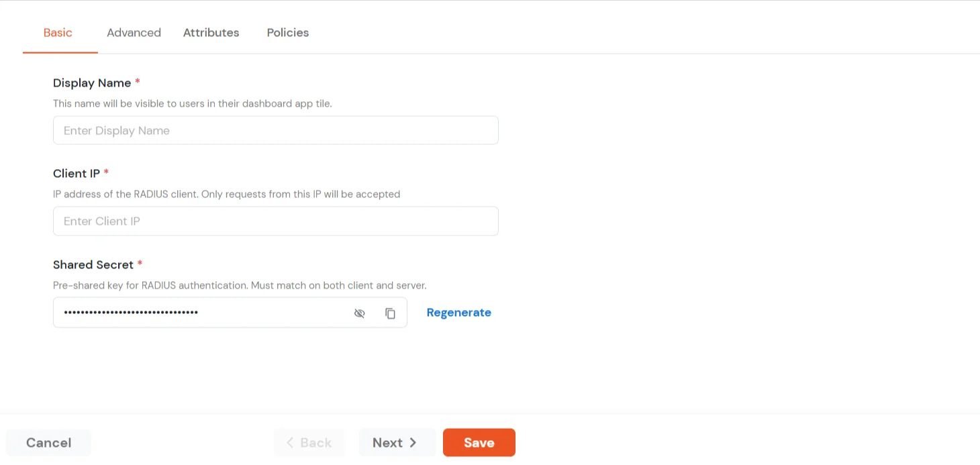Save the RADIUS client configuration
This screenshot has height=465, width=980.
coord(479,442)
